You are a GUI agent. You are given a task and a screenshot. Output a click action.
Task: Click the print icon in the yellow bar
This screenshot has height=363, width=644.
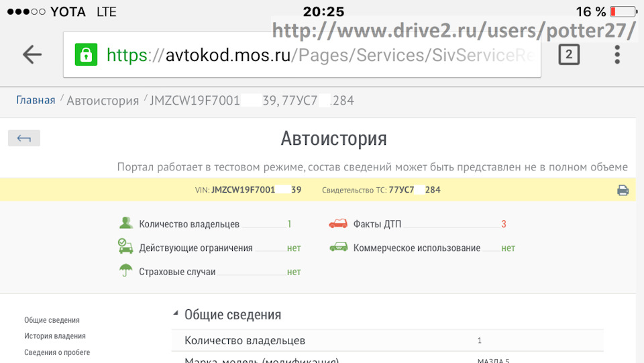[623, 190]
